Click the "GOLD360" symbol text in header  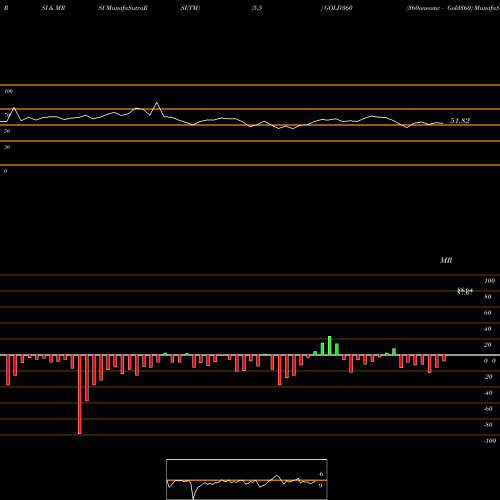[x=338, y=8]
